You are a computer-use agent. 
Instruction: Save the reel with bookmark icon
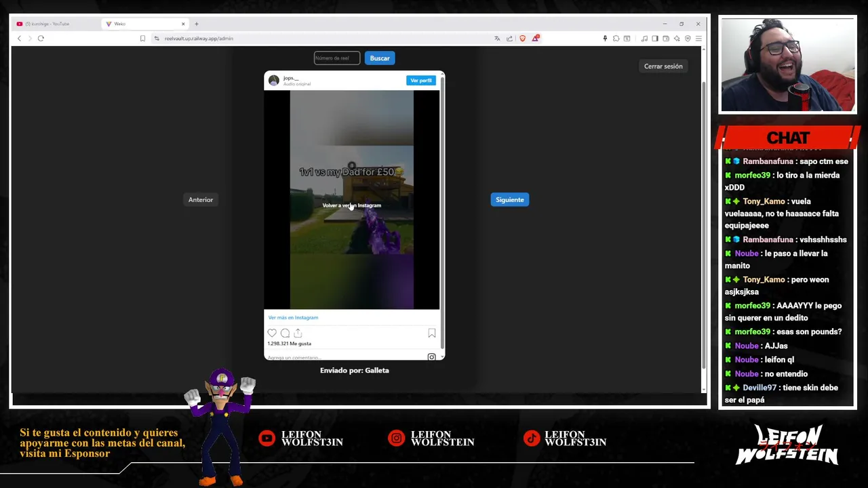tap(432, 333)
